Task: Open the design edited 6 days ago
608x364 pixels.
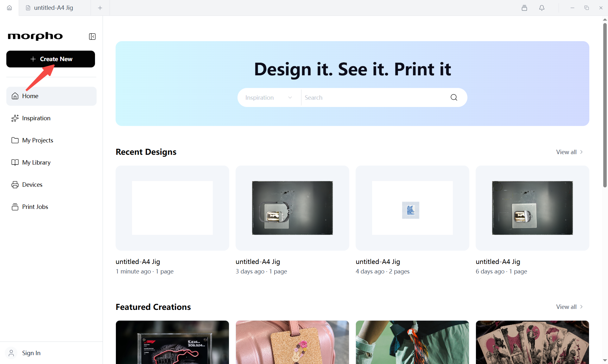Action: point(532,208)
